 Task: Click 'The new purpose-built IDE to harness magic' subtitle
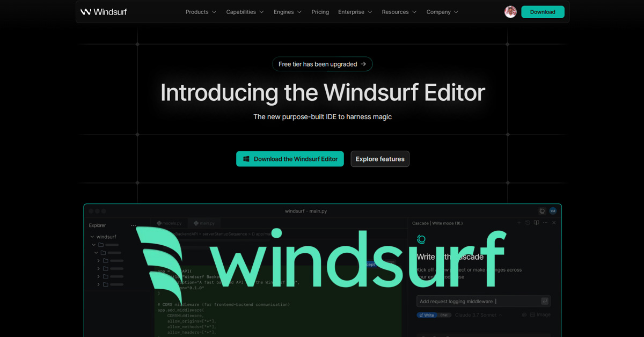(x=323, y=116)
